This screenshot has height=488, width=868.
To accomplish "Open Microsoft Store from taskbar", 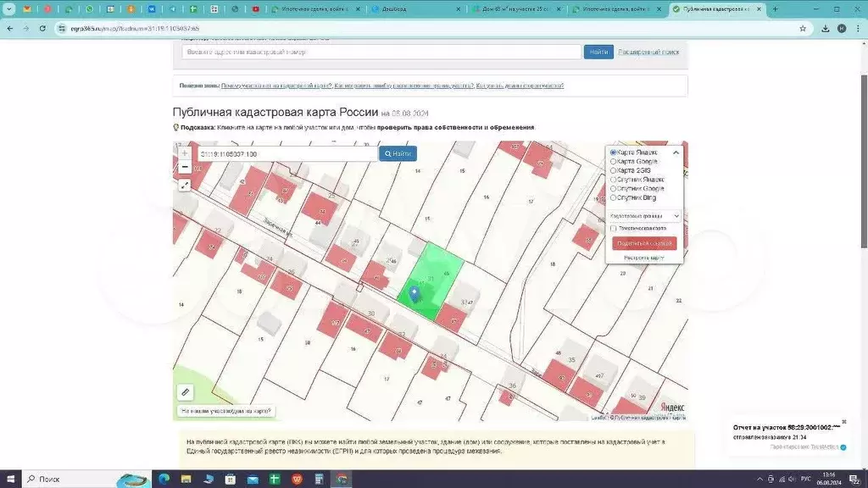I will tap(231, 480).
